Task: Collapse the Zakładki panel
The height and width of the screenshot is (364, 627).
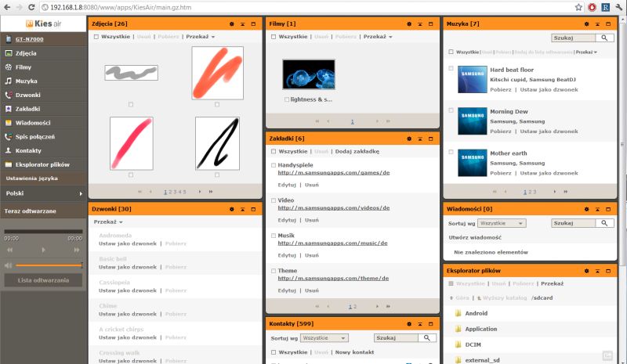Action: [420, 139]
